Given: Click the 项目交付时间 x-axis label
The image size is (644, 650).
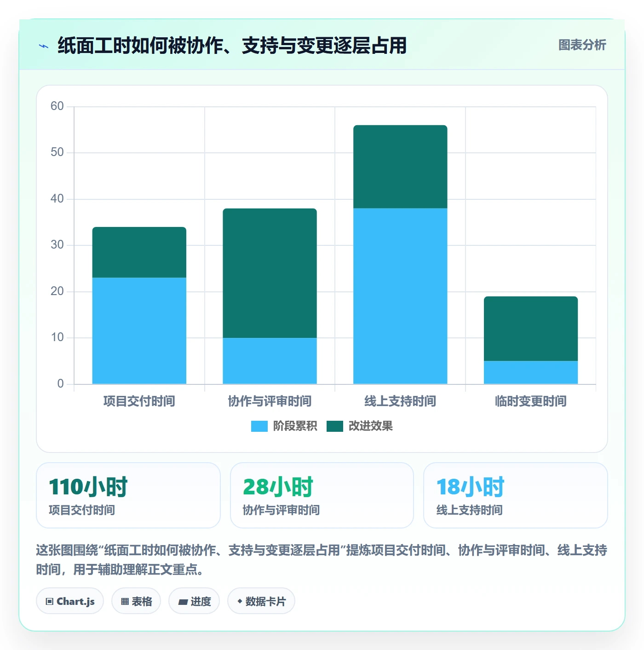Looking at the screenshot, I should [x=139, y=401].
